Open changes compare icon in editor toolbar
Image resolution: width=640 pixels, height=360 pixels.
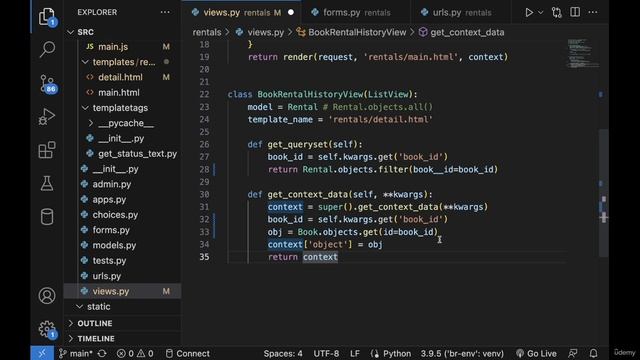click(556, 12)
